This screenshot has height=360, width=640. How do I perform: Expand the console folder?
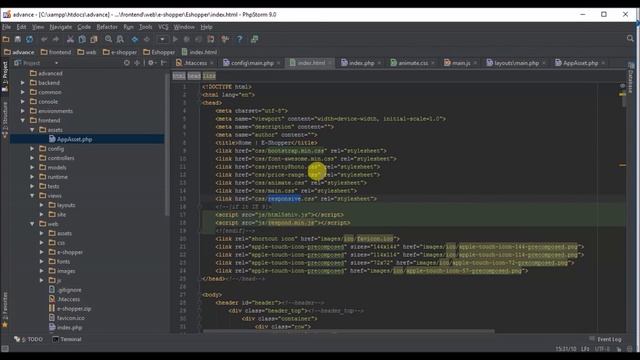(23, 102)
